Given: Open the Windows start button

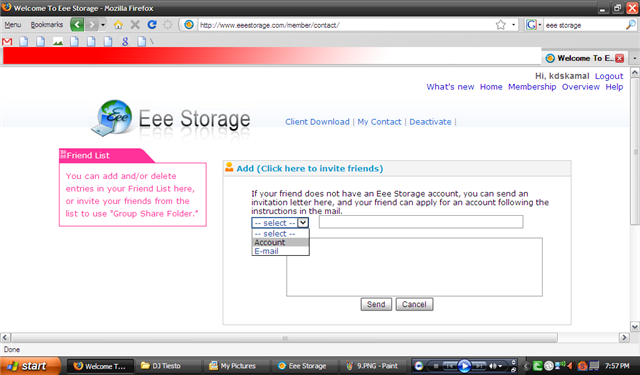Looking at the screenshot, I should (x=30, y=366).
